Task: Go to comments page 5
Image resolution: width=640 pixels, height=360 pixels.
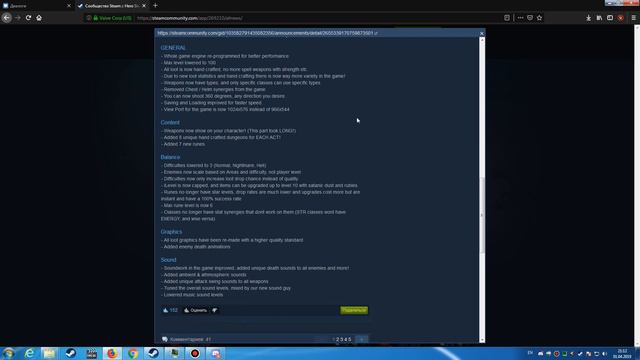Action: [350, 340]
